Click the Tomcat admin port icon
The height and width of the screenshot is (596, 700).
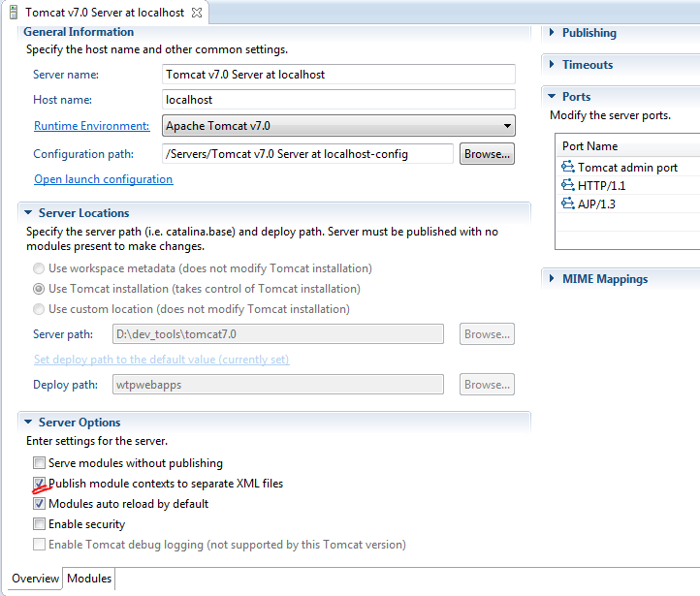pos(568,167)
